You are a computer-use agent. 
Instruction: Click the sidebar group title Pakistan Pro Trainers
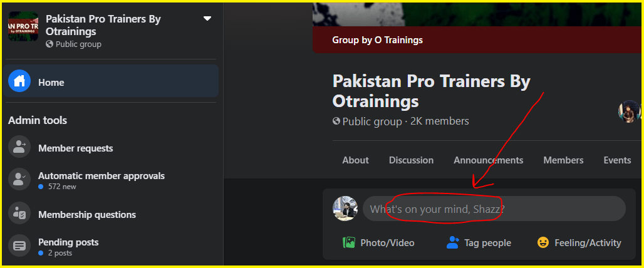tap(103, 25)
